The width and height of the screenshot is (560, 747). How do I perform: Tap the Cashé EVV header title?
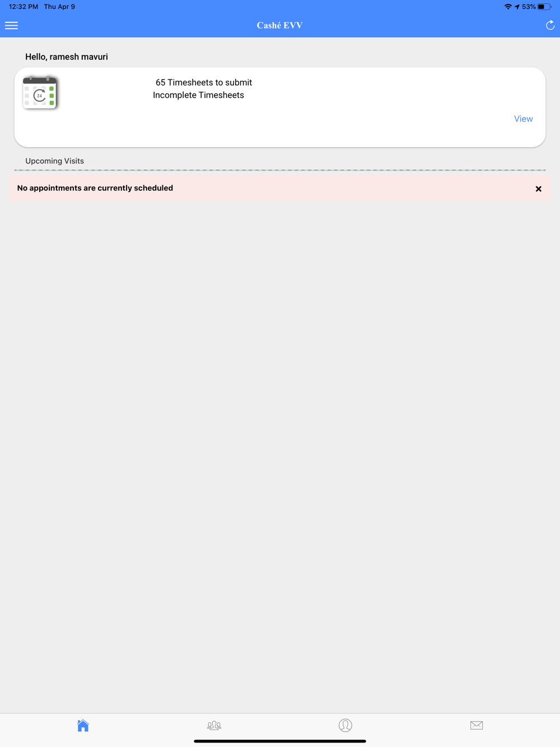click(279, 25)
